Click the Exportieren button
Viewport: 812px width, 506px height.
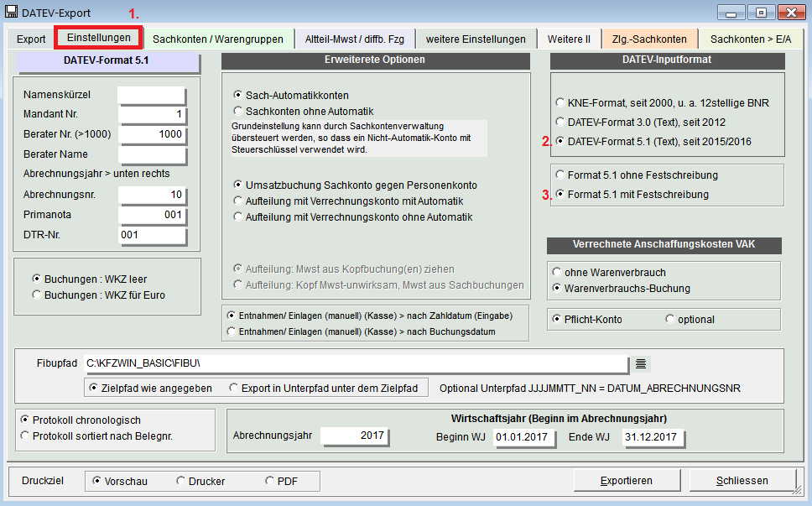627,481
